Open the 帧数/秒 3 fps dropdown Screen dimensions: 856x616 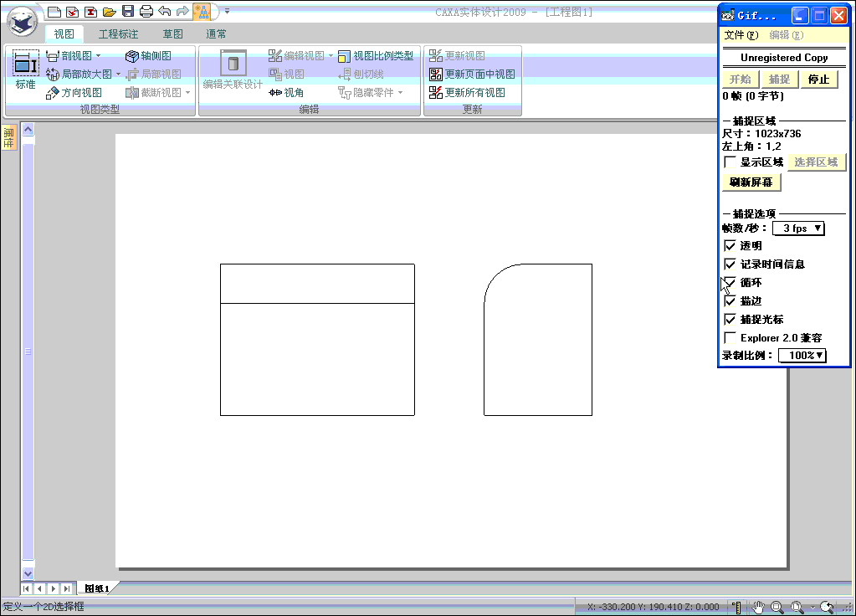pyautogui.click(x=798, y=228)
